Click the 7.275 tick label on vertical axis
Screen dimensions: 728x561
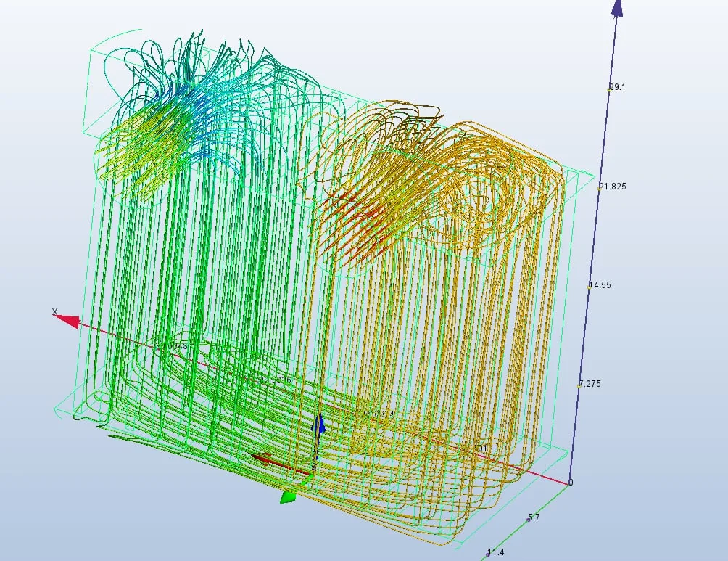point(590,383)
